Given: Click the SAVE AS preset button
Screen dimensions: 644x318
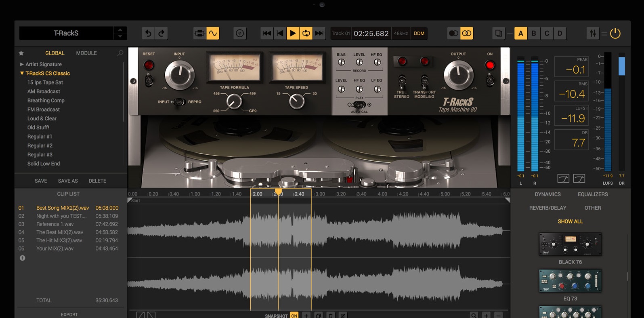Looking at the screenshot, I should (x=68, y=181).
